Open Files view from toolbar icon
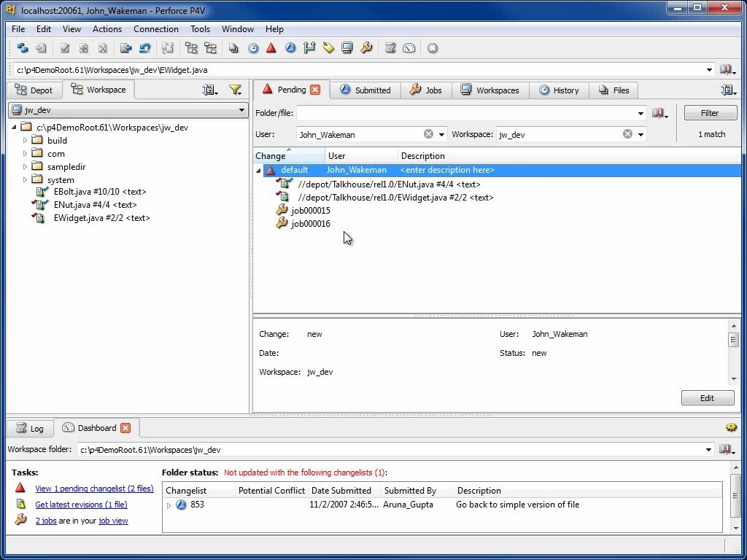Screen dimensions: 747x560 (233, 48)
